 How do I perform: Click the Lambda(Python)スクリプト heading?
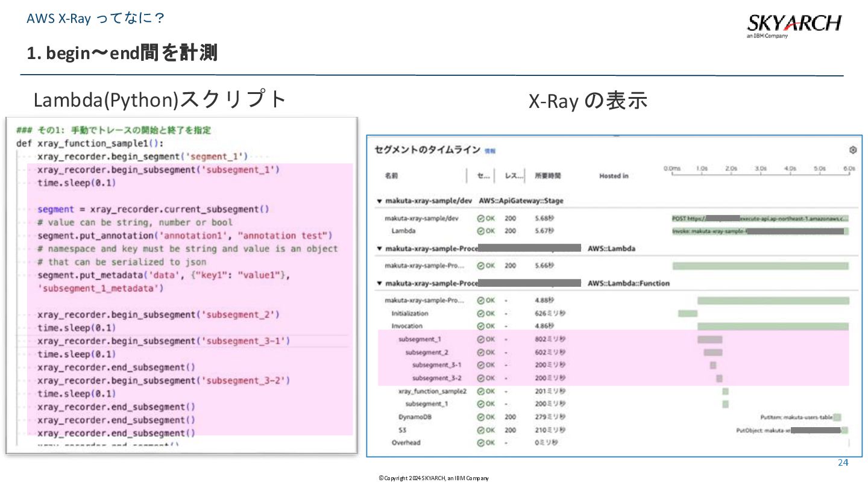[x=160, y=99]
